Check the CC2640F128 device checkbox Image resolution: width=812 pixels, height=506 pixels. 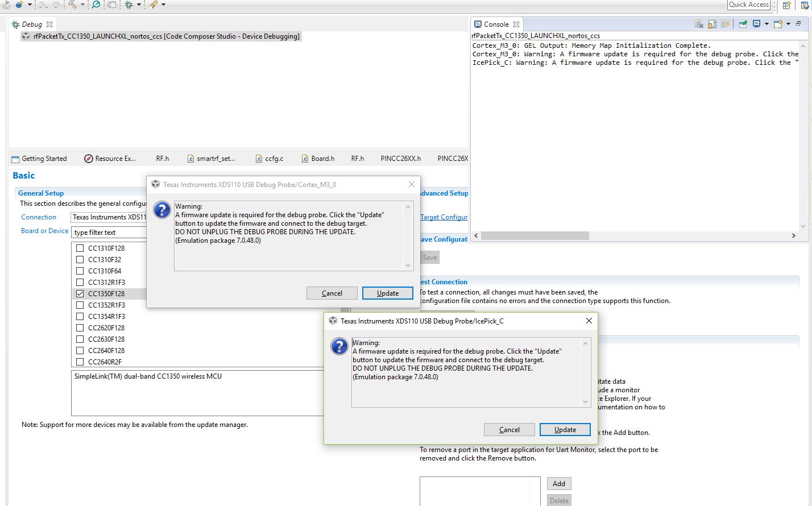pyautogui.click(x=80, y=350)
